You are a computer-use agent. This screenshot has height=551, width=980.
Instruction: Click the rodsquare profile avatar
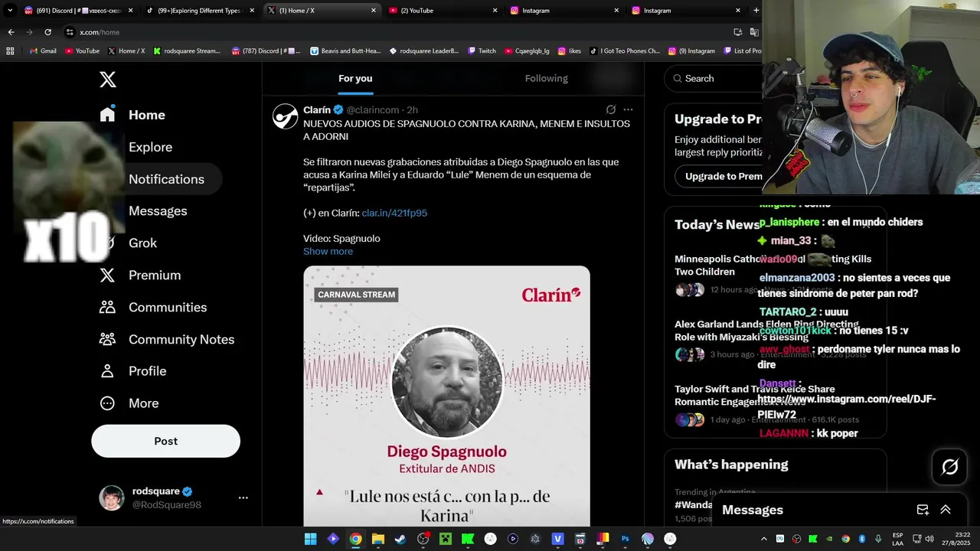point(112,497)
